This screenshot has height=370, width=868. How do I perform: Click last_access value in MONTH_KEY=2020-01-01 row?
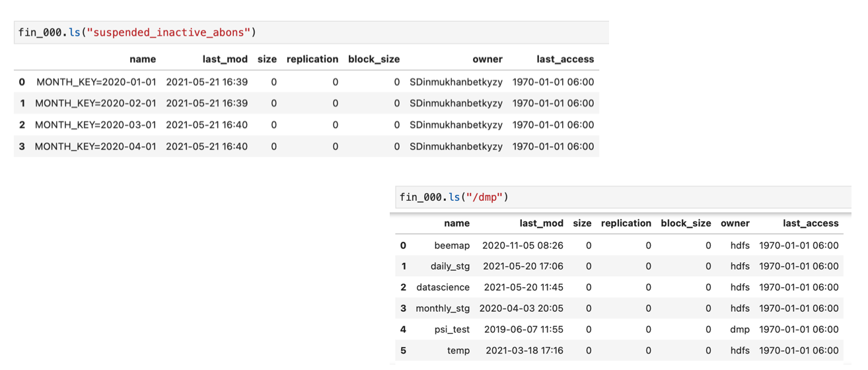[554, 82]
